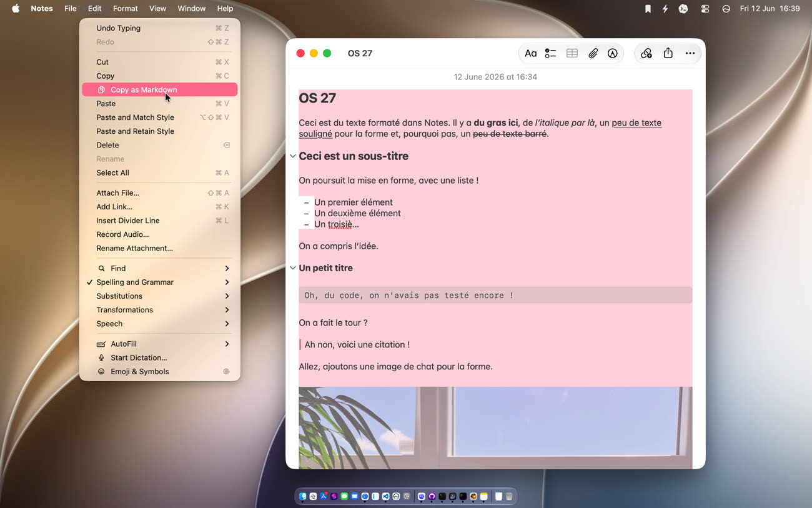
Task: Expand the Speech submenu
Action: [160, 324]
